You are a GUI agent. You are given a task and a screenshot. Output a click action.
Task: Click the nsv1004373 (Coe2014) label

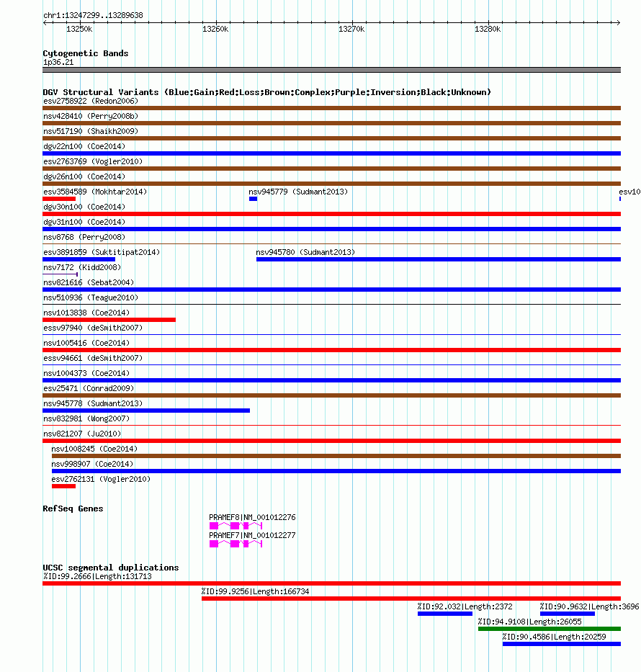tap(86, 373)
